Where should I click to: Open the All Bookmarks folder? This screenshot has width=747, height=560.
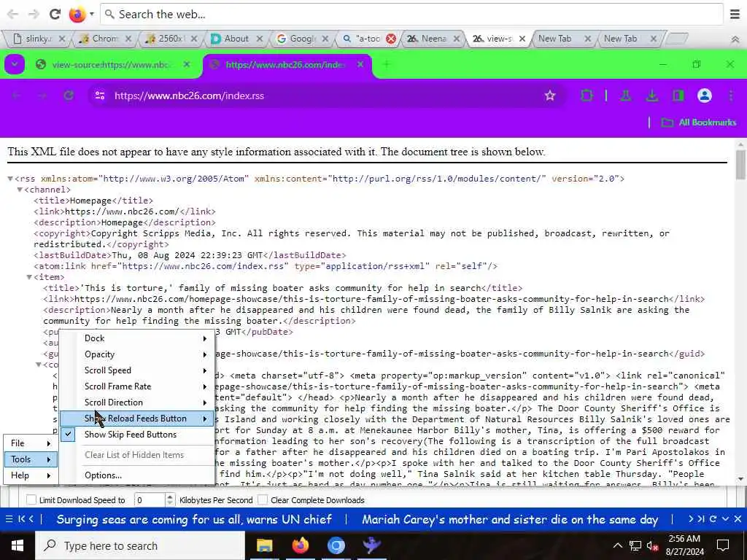[x=699, y=122]
